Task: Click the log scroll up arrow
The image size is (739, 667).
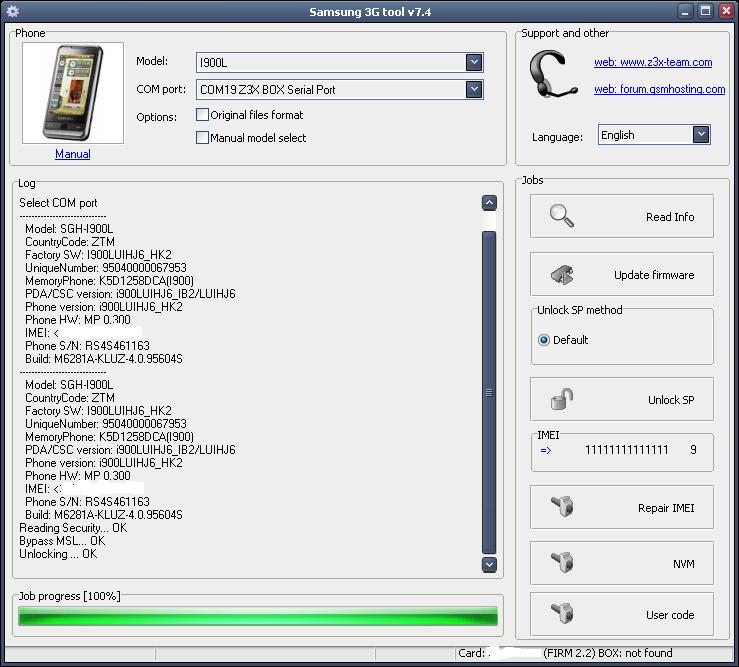Action: point(489,203)
